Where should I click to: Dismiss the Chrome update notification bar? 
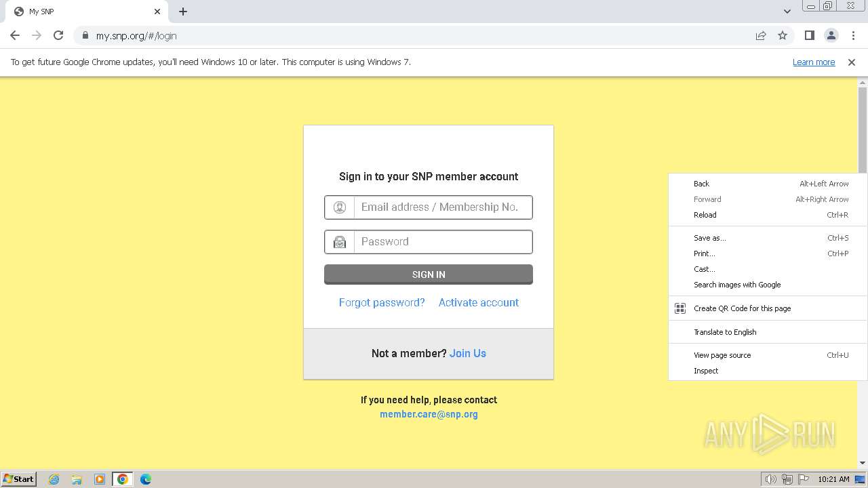point(852,62)
